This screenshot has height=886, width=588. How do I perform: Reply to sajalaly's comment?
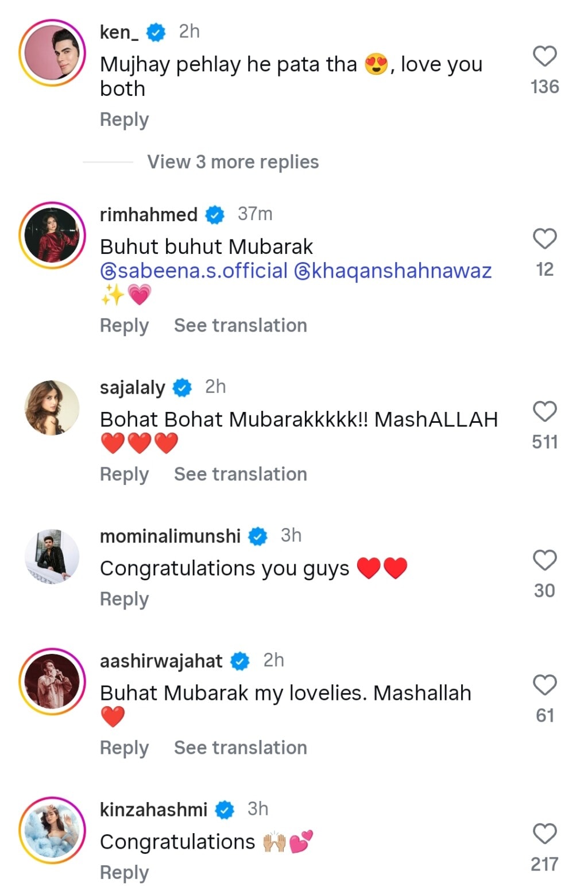123,474
